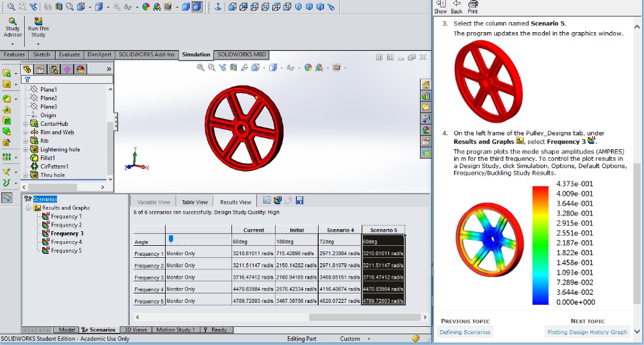Image resolution: width=644 pixels, height=345 pixels.
Task: Open the Table View tab
Action: pos(195,202)
